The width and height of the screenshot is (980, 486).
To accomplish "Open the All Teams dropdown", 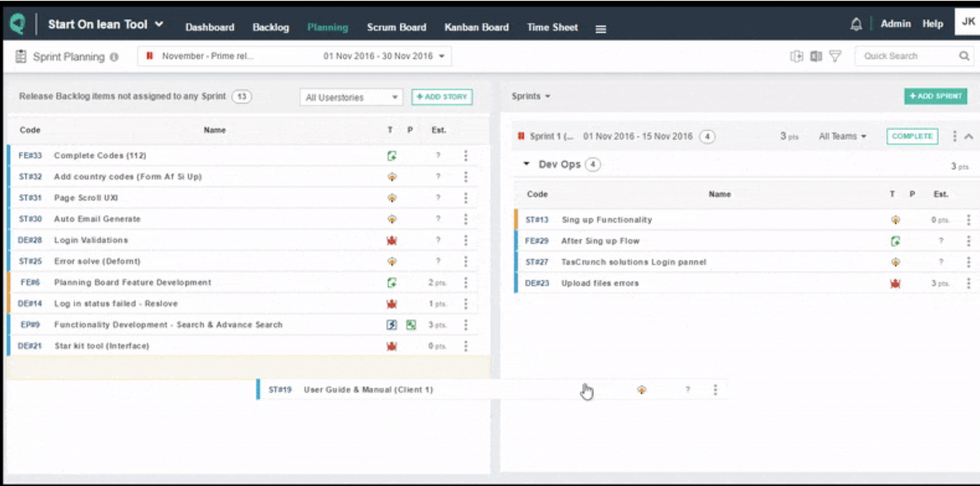I will coord(842,137).
